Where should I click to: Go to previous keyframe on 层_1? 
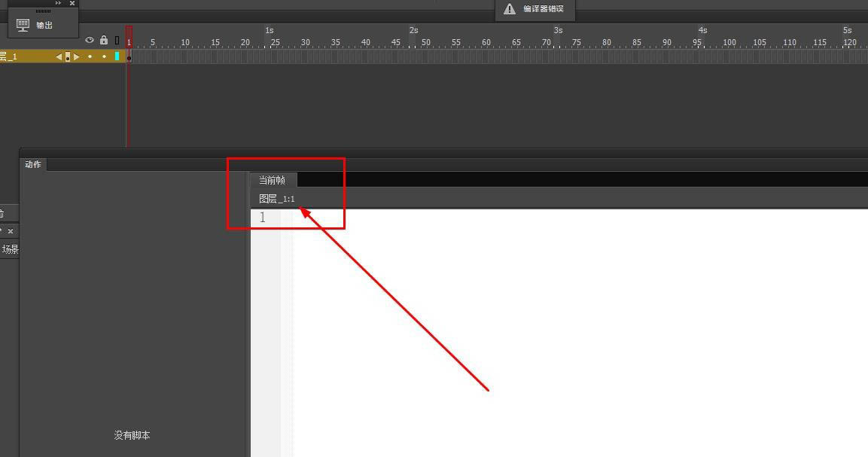pos(59,56)
